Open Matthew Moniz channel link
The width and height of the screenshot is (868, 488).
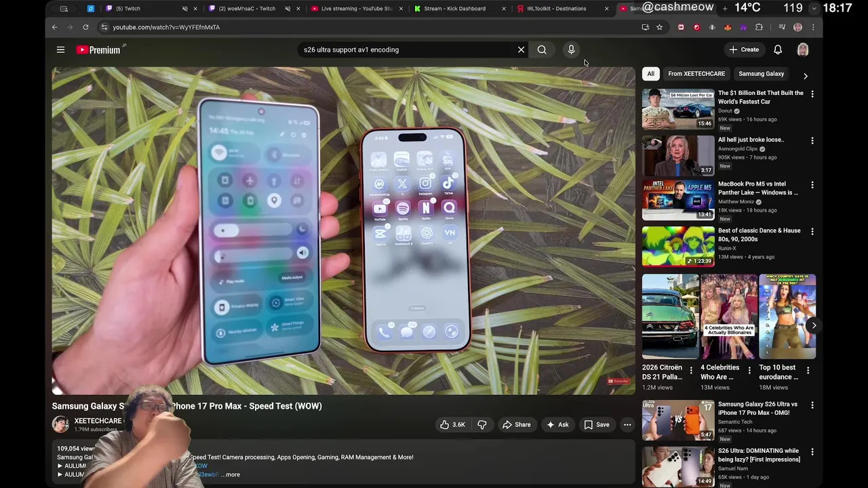[x=736, y=202]
